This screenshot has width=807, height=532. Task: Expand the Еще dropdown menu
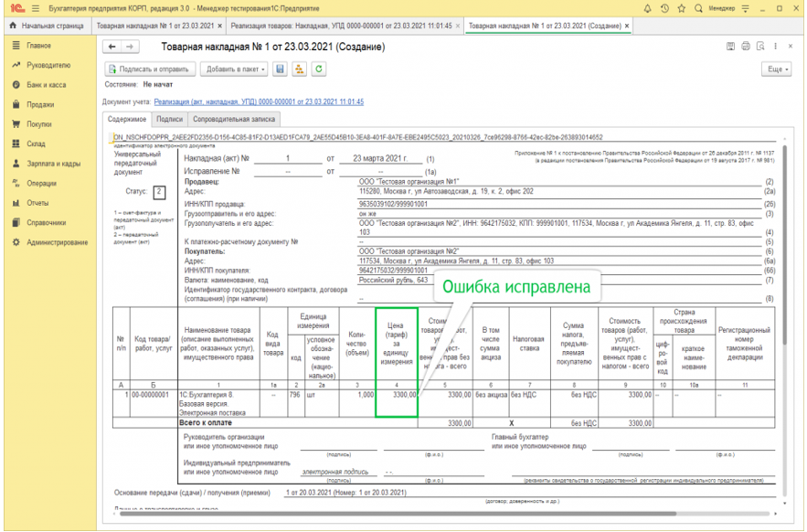777,69
